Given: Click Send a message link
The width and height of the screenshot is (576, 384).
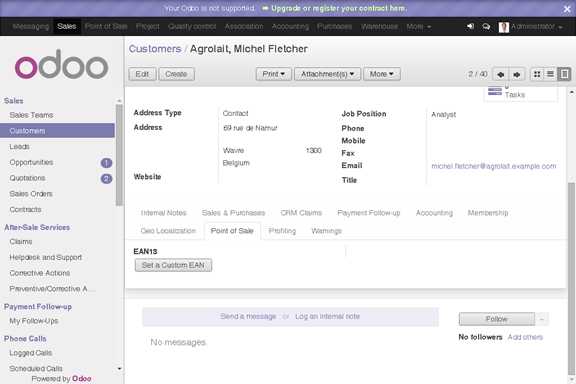Looking at the screenshot, I should (248, 316).
